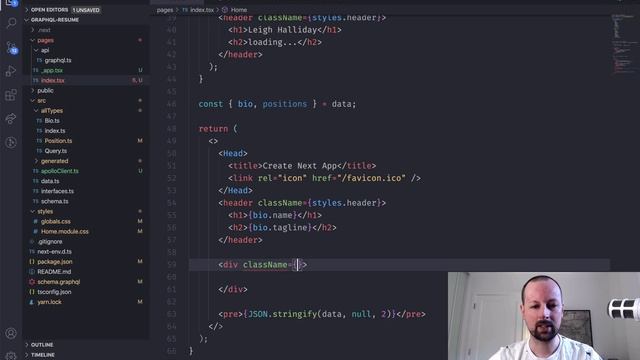
Task: Click the TS icon beside Bio.ts
Action: click(x=39, y=121)
